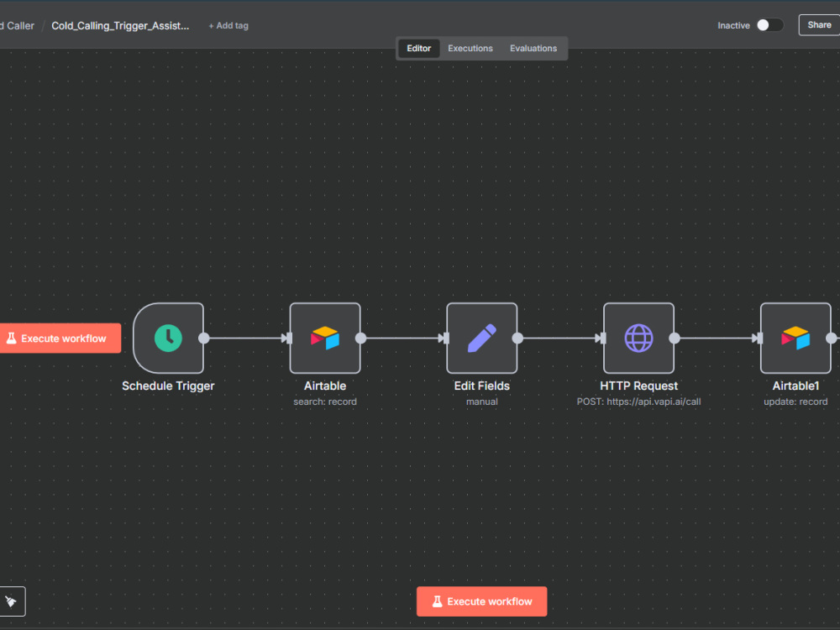Toggle the Inactive workflow switch

pos(769,25)
